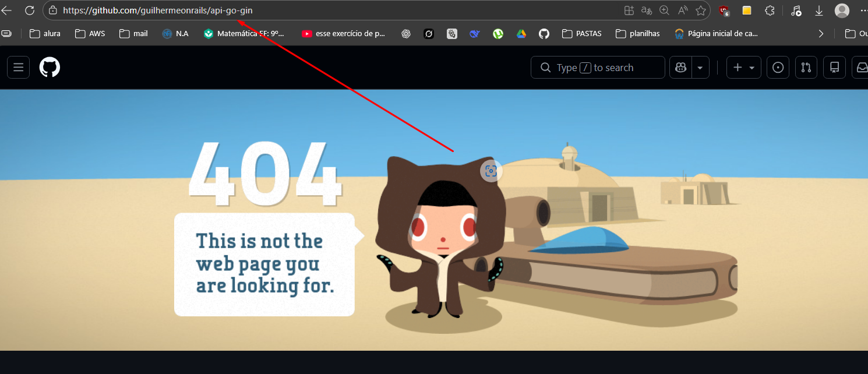Open the 'mail' bookmarks folder
Viewport: 868px width, 374px height.
tap(133, 34)
